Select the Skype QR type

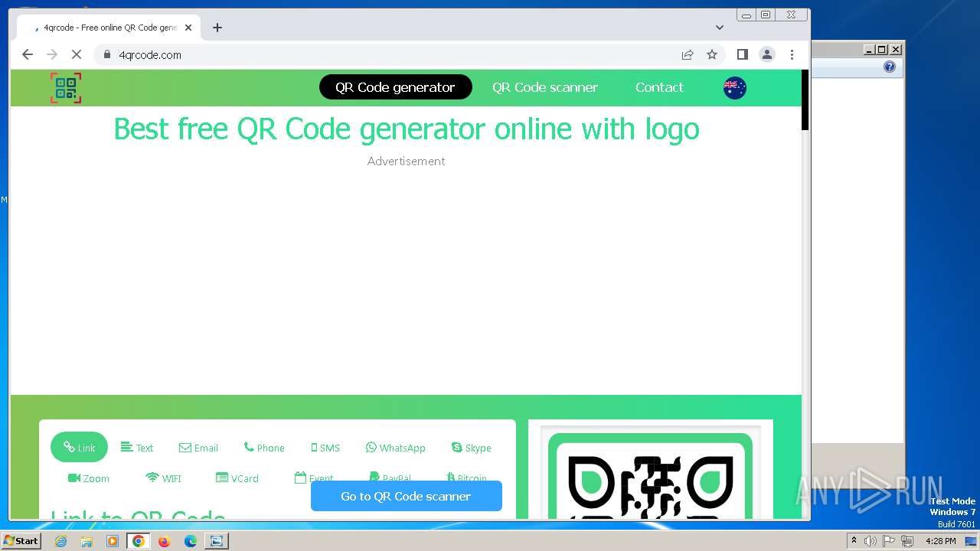click(471, 448)
